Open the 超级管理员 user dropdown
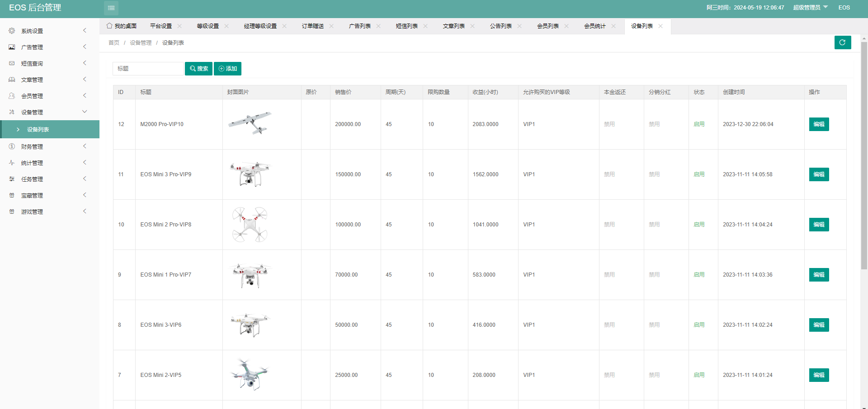This screenshot has width=868, height=409. click(810, 8)
